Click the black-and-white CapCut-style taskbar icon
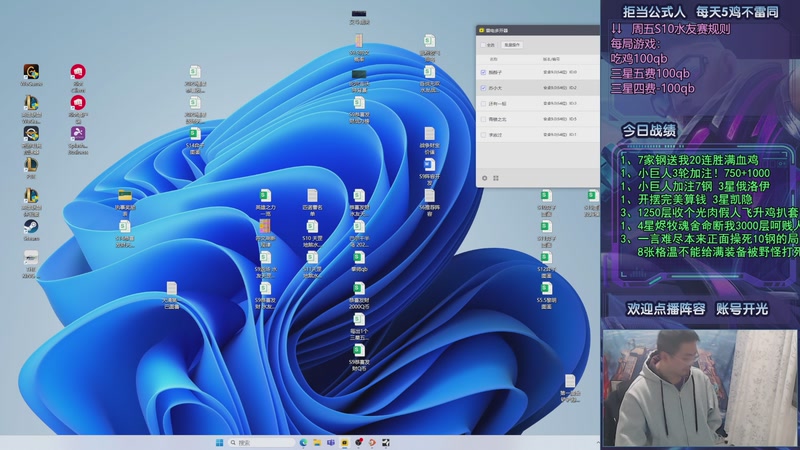Screen dimensions: 800x450 386,442
